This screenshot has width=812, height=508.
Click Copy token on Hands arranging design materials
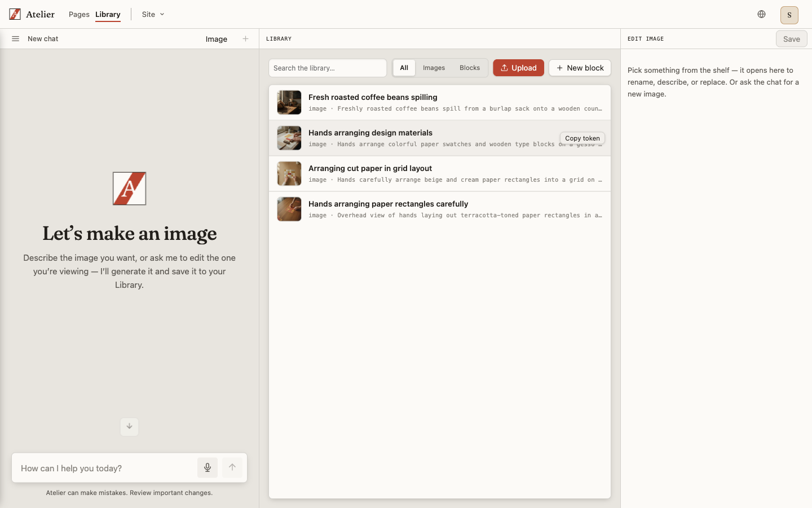(582, 138)
